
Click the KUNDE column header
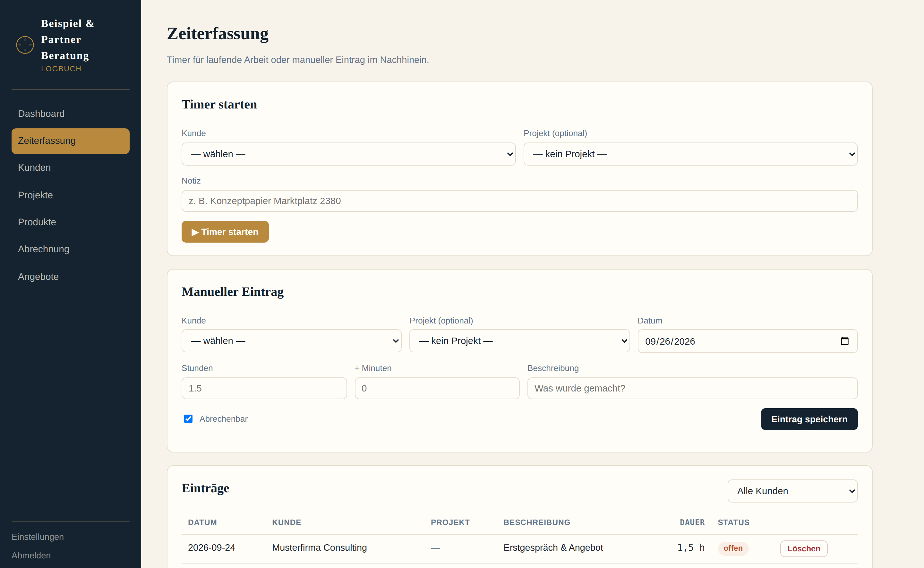pyautogui.click(x=287, y=522)
